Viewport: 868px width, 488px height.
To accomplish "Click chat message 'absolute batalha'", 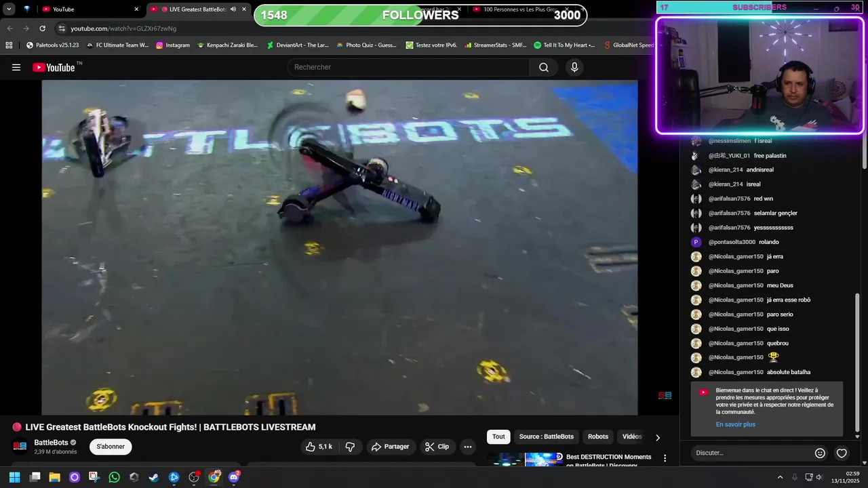I will (x=789, y=372).
